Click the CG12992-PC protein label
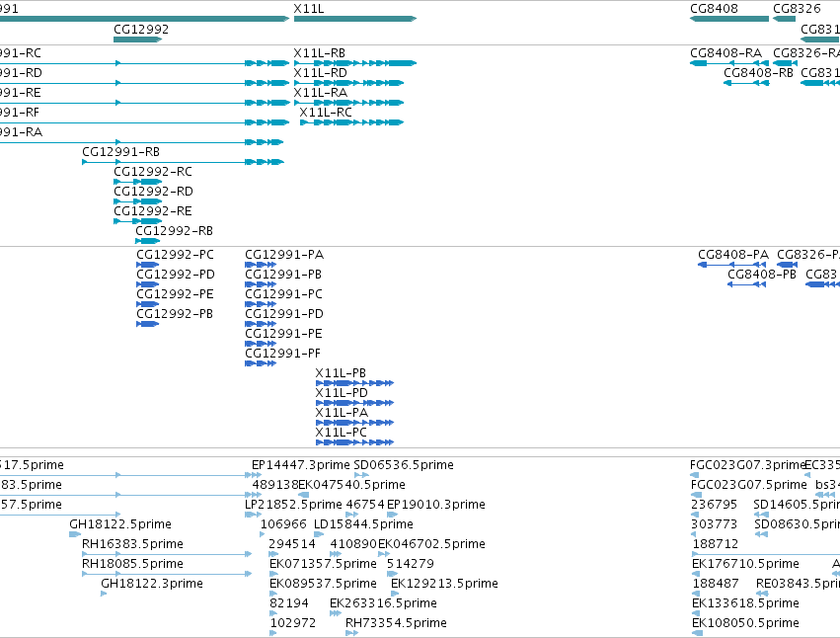 tap(175, 255)
